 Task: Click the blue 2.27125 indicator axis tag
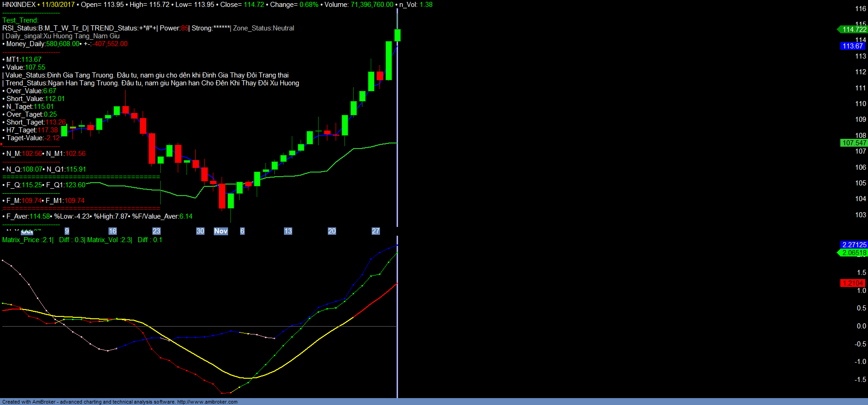click(x=854, y=245)
